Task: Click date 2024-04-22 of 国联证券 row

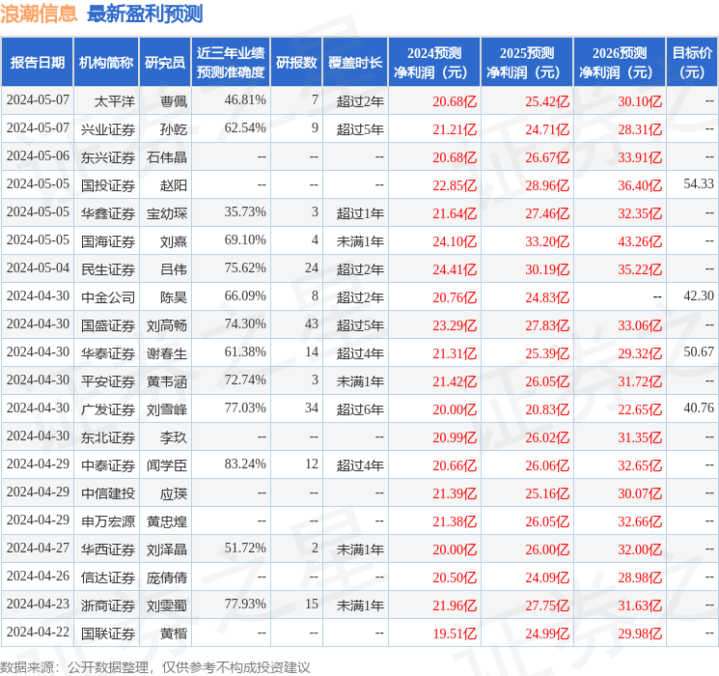Action: [x=38, y=632]
